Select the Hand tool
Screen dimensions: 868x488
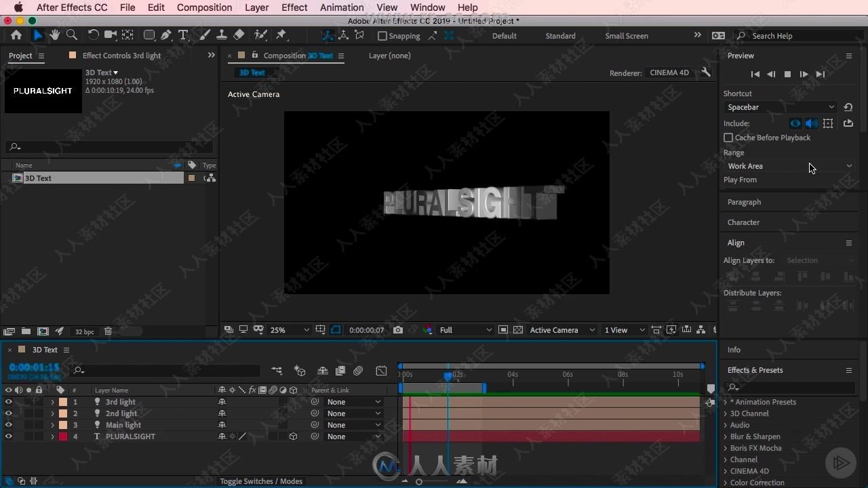tap(54, 35)
